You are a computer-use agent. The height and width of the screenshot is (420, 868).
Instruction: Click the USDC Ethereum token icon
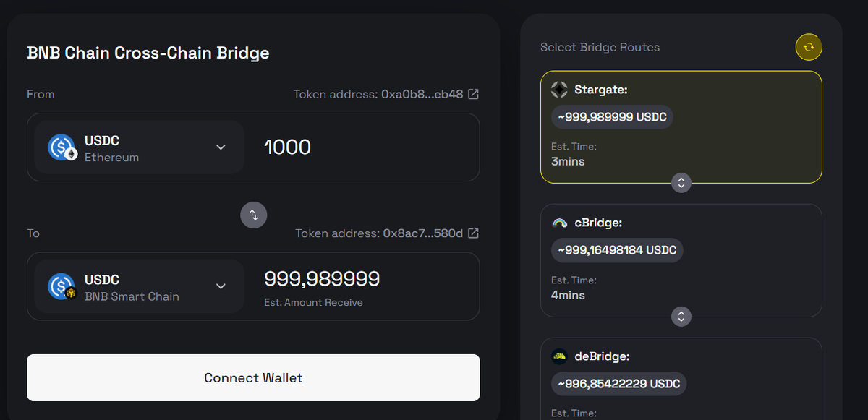62,147
